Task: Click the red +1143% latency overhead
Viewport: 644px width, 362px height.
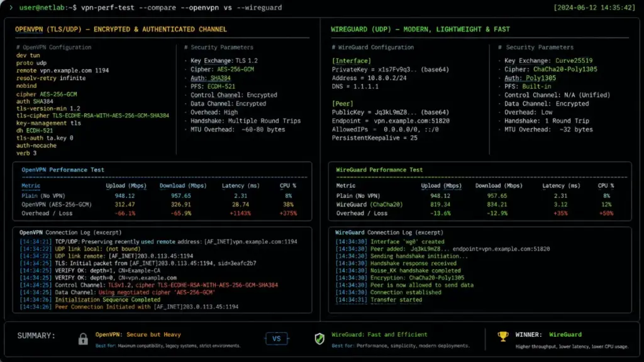Action: click(x=240, y=214)
